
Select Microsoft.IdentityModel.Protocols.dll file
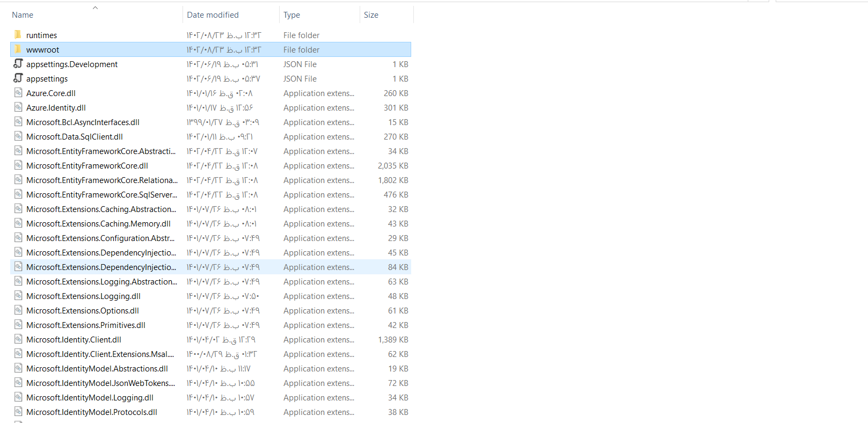click(92, 412)
